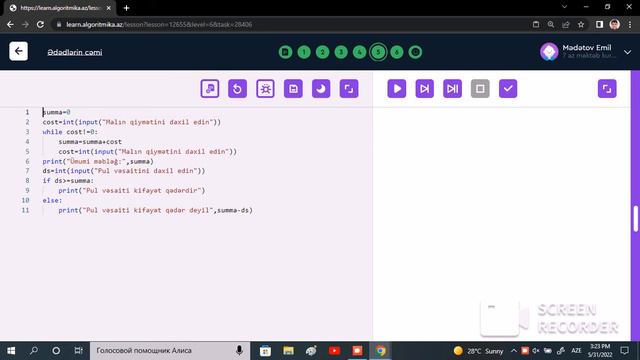This screenshot has height=360, width=640.
Task: Go to task 4 in the progress bar
Action: click(360, 52)
